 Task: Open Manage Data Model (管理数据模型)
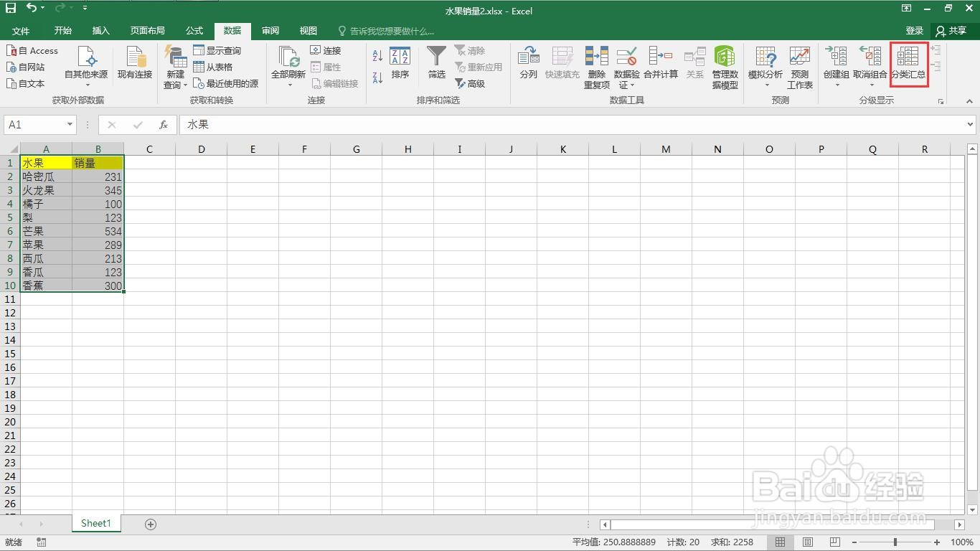coord(725,67)
